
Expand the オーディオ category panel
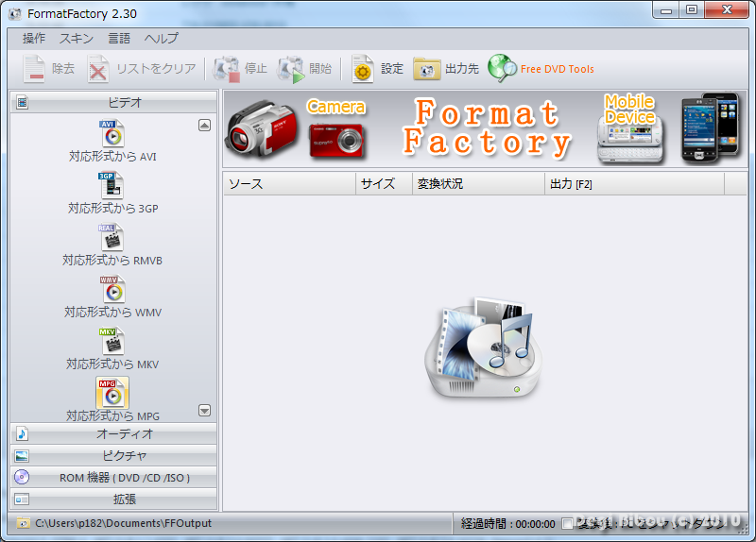pyautogui.click(x=113, y=433)
